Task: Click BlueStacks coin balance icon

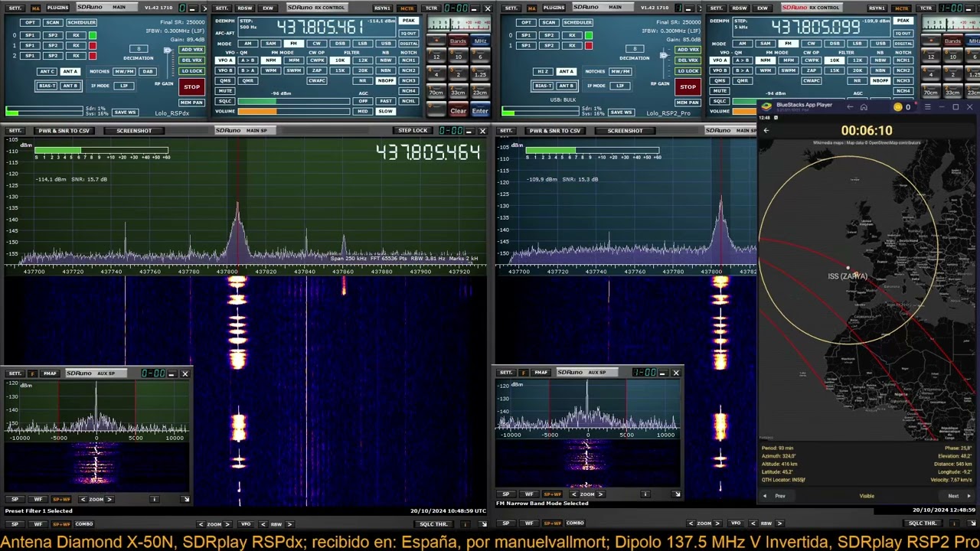Action: 898,106
